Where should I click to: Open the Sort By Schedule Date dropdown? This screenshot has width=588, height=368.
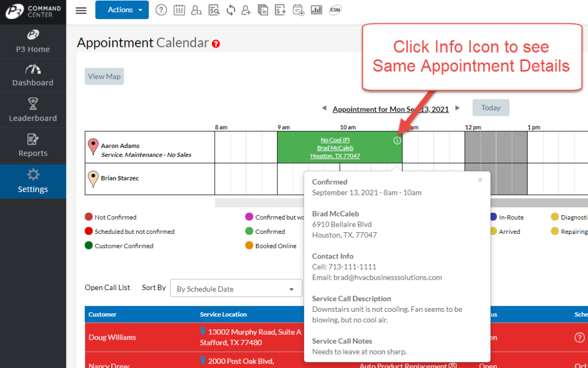pyautogui.click(x=236, y=289)
